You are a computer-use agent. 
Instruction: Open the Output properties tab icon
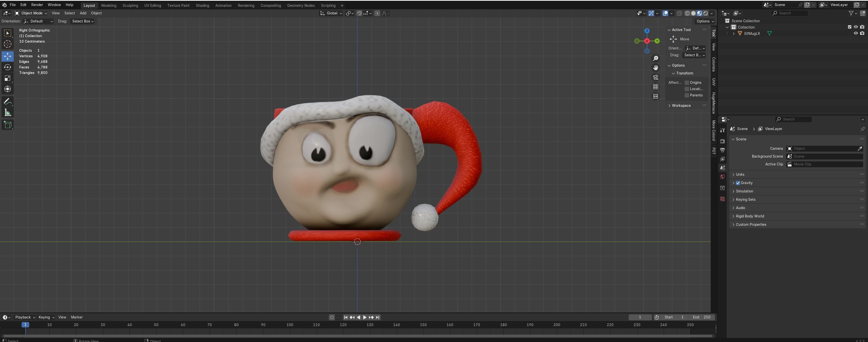click(722, 150)
